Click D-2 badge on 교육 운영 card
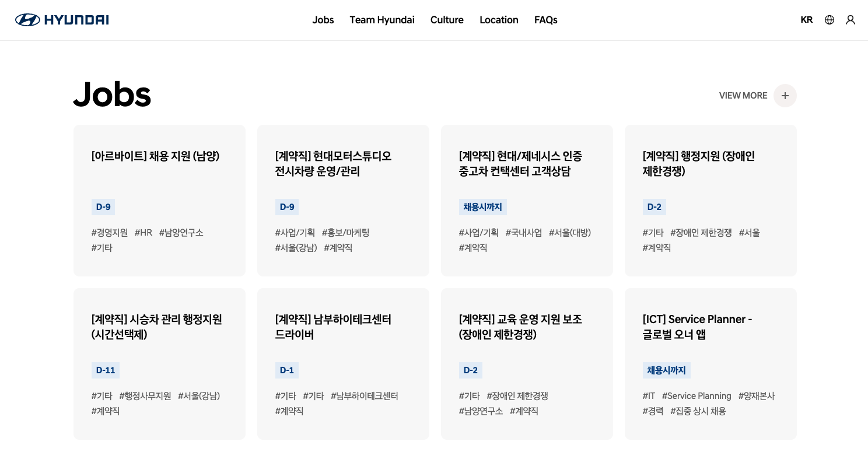This screenshot has height=459, width=868. pos(471,370)
